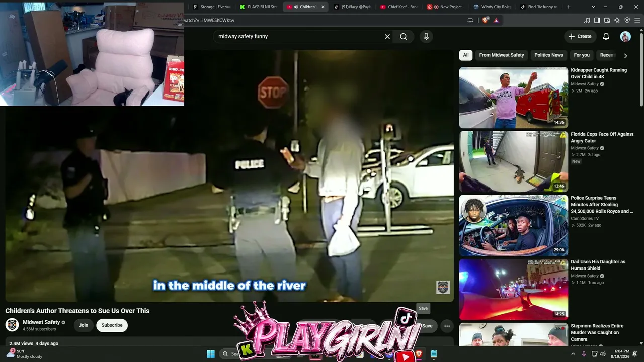The height and width of the screenshot is (362, 644).
Task: Open Police Surprise Teens video thumbnail
Action: tap(513, 225)
